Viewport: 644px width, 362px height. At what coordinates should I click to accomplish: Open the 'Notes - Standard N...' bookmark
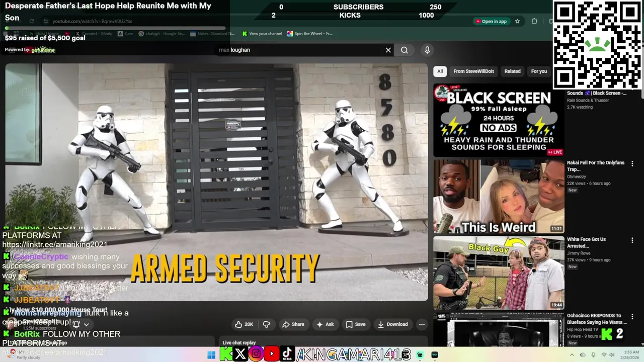click(x=212, y=34)
